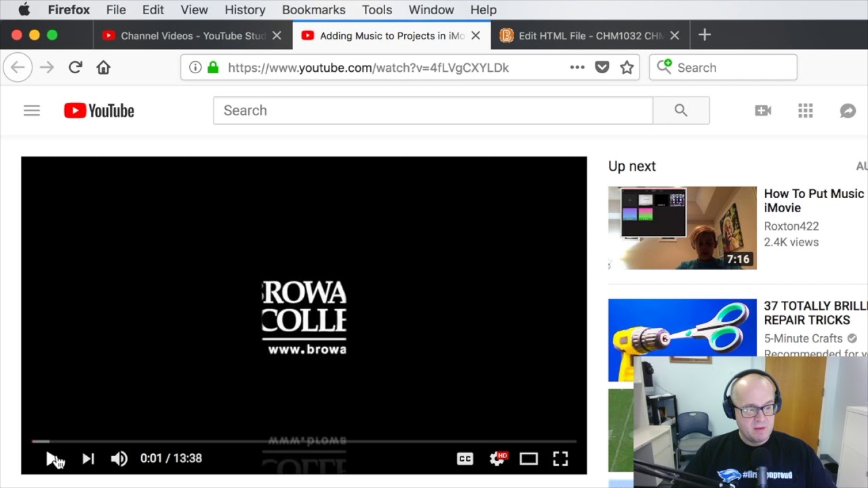Open 37 TOTALLY BRILLIANT REPAIR TRICKS title

[816, 312]
